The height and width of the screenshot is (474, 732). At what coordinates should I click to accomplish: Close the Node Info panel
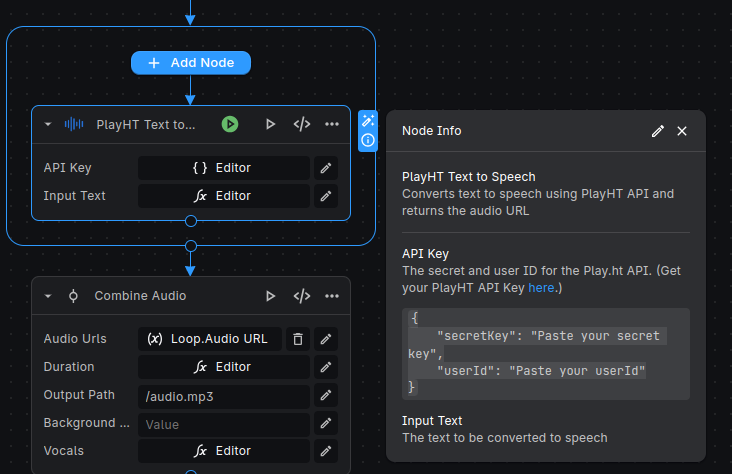tap(682, 131)
